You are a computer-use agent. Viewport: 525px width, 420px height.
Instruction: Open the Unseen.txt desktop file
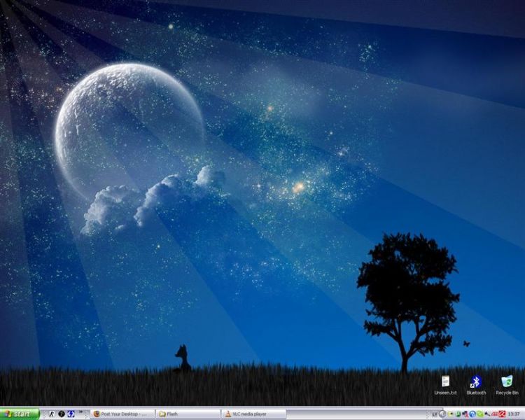[445, 385]
